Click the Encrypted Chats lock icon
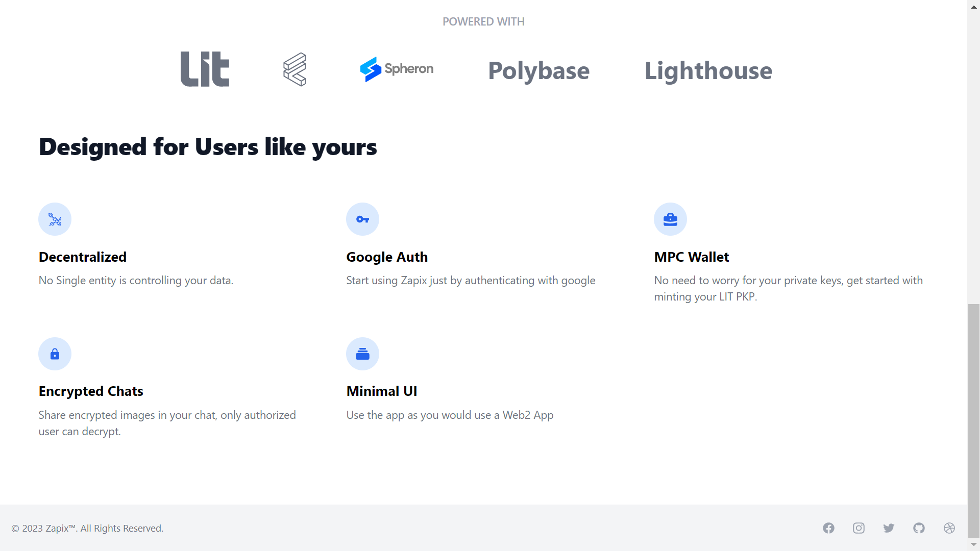 tap(55, 354)
